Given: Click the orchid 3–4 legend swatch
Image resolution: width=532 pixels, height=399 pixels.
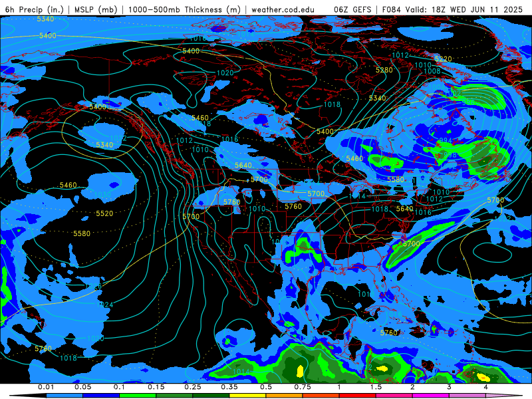Looking at the screenshot, I should tap(467, 396).
